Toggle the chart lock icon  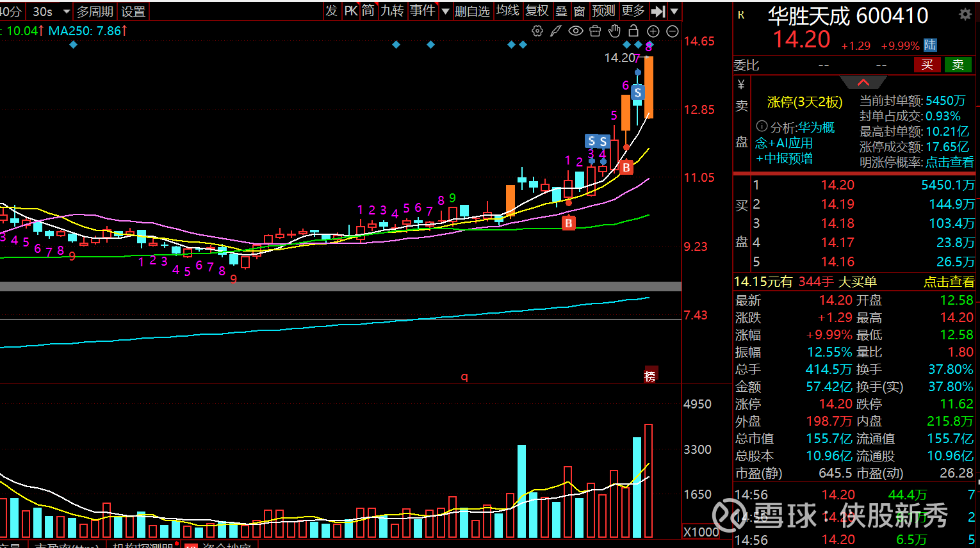click(x=633, y=31)
